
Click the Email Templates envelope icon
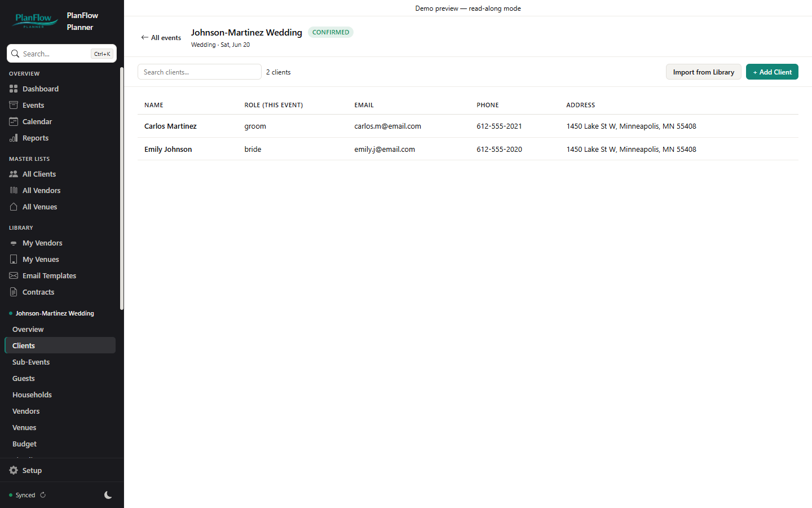[14, 275]
